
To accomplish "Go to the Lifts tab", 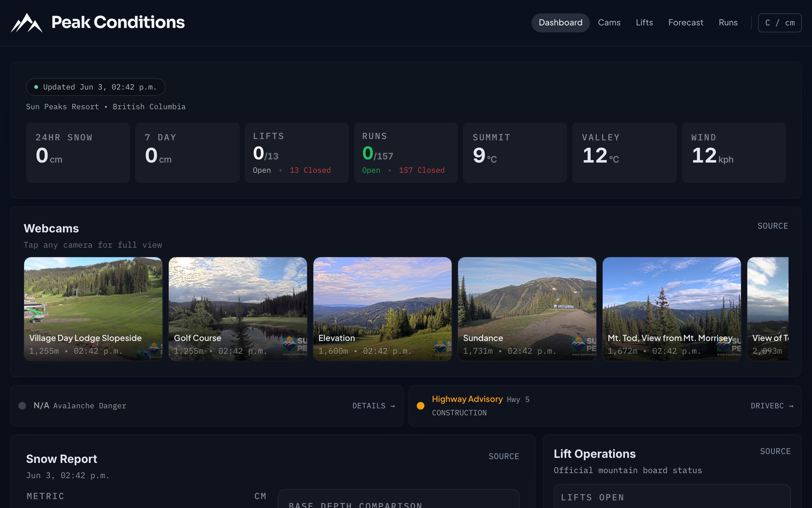I will coord(644,23).
